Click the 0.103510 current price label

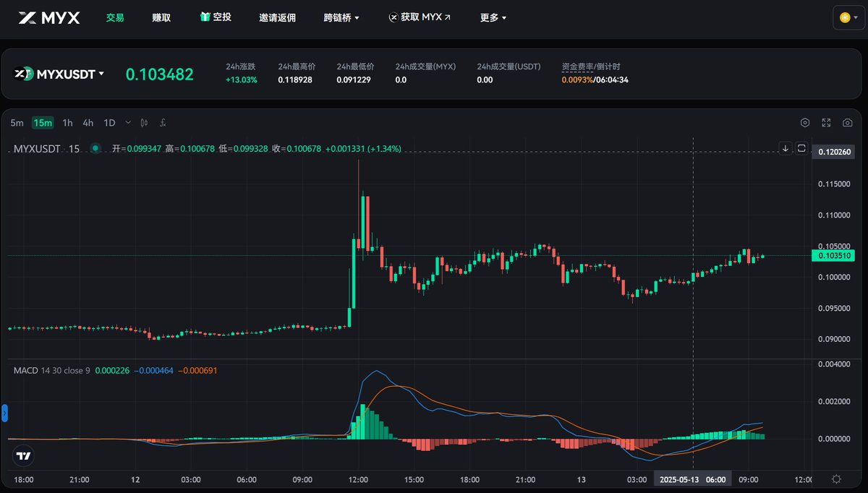click(834, 256)
